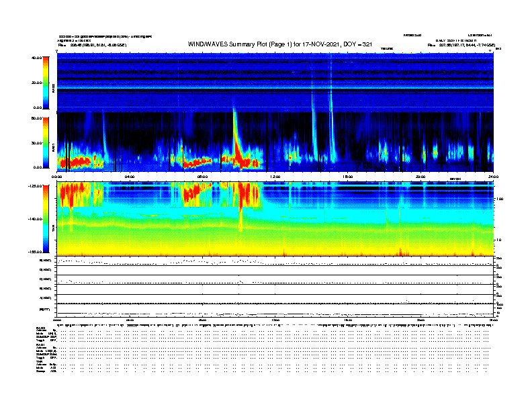Click the -140.00 tick on TNR color bar
This screenshot has height=411, width=532.
36,219
